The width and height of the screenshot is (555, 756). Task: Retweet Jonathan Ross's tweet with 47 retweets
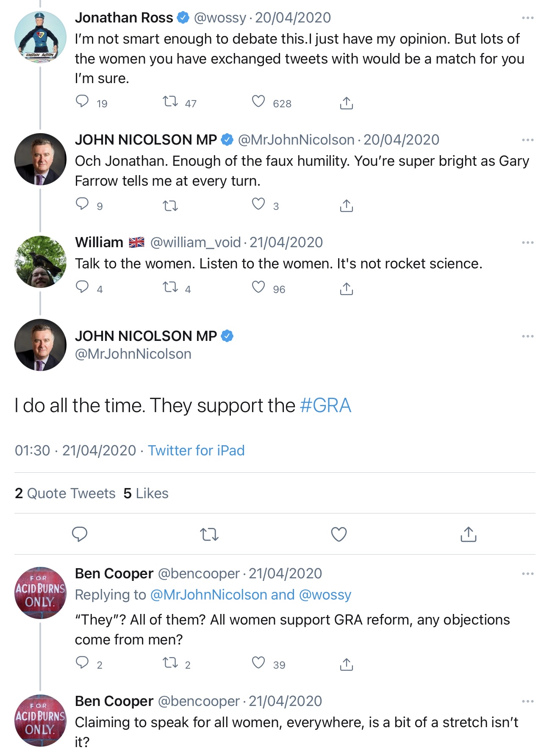[170, 102]
